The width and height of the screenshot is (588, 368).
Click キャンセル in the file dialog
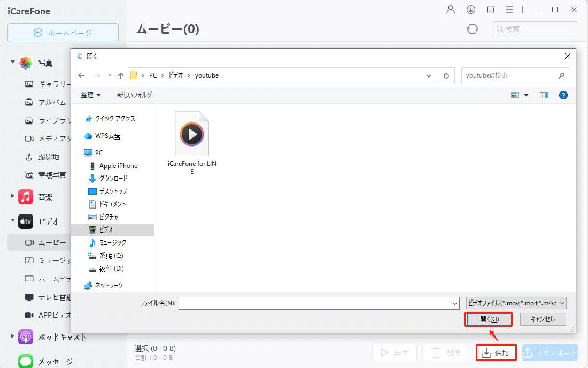(x=543, y=319)
